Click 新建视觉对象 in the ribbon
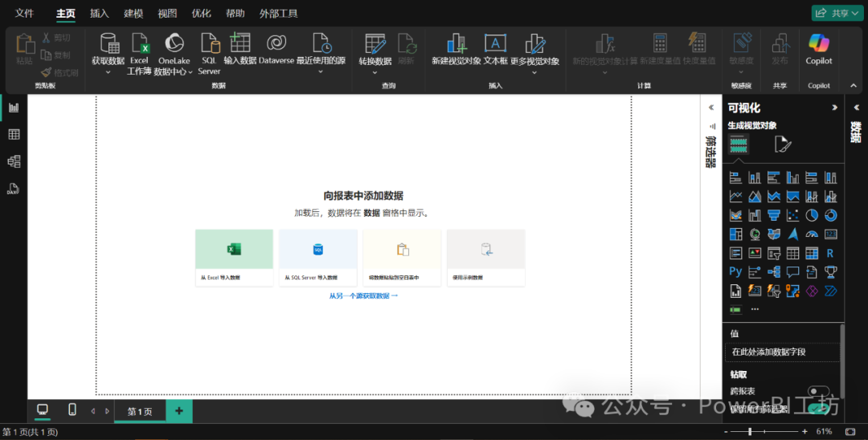This screenshot has height=440, width=868. click(457, 49)
